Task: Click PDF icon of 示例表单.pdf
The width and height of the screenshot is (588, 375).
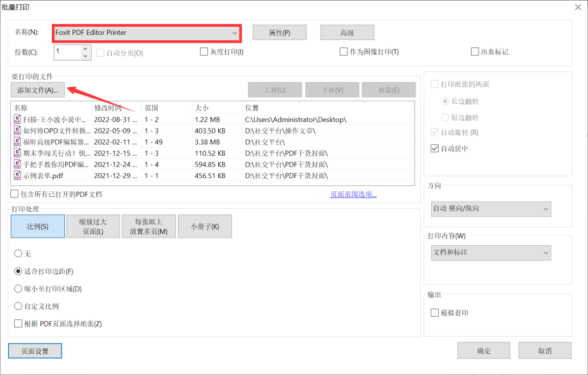Action: click(x=17, y=176)
